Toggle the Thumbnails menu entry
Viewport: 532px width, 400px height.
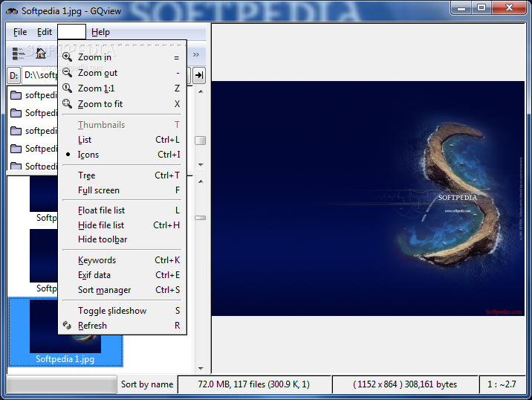122,125
